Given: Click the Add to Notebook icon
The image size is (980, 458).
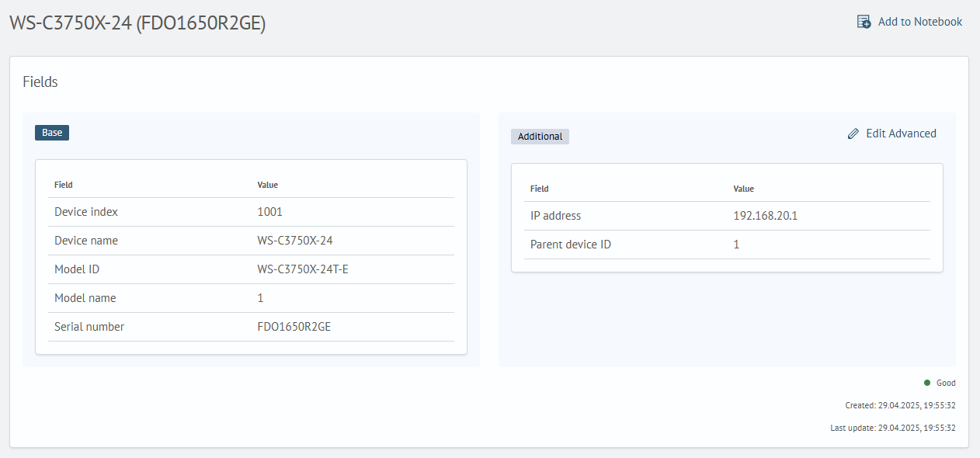Looking at the screenshot, I should click(864, 22).
